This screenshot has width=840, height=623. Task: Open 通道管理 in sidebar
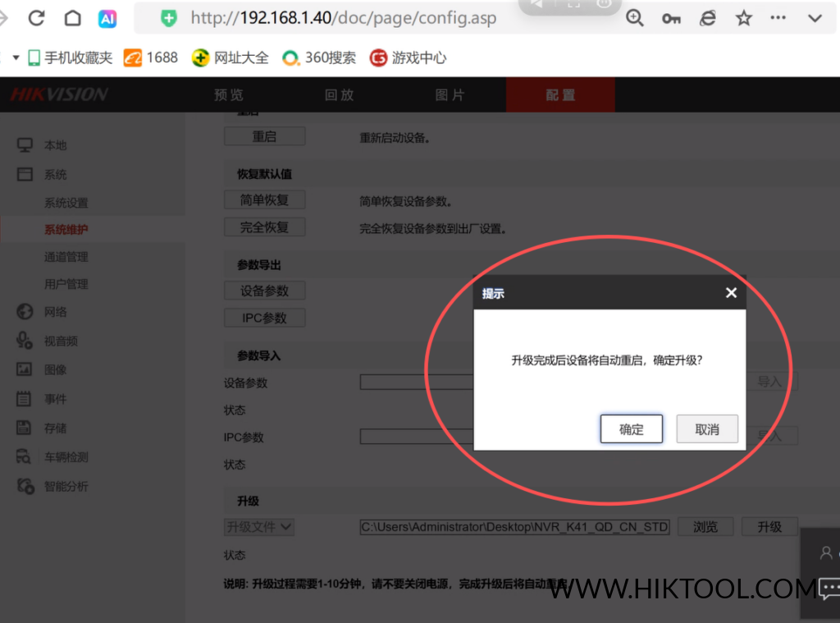point(66,257)
